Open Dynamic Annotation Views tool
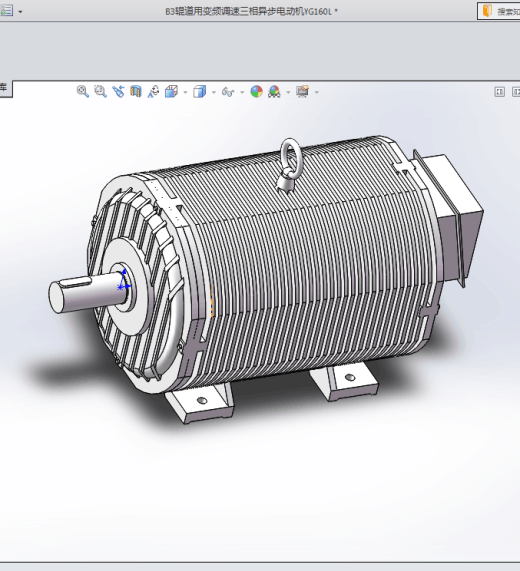Screen dimensions: 520x571 [x=153, y=91]
